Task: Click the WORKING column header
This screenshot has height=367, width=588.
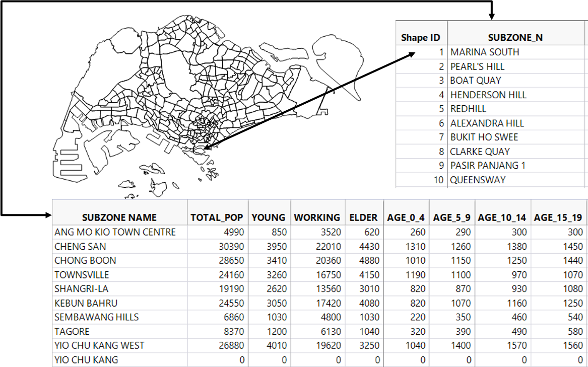Action: coord(317,212)
